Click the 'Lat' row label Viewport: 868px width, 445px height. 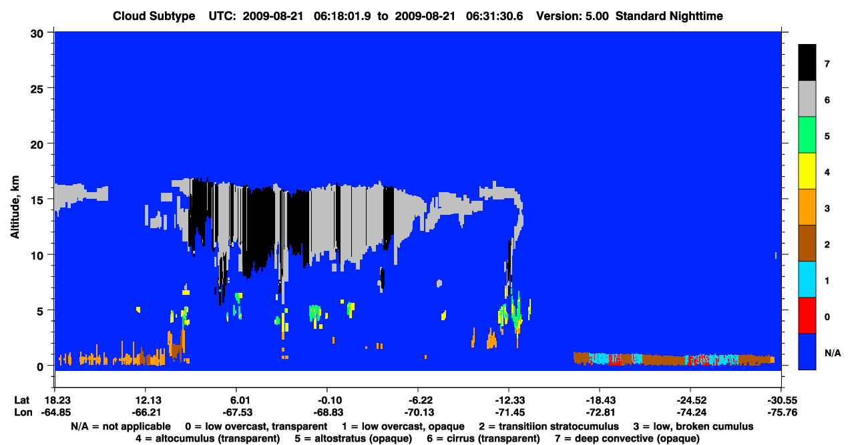22,400
